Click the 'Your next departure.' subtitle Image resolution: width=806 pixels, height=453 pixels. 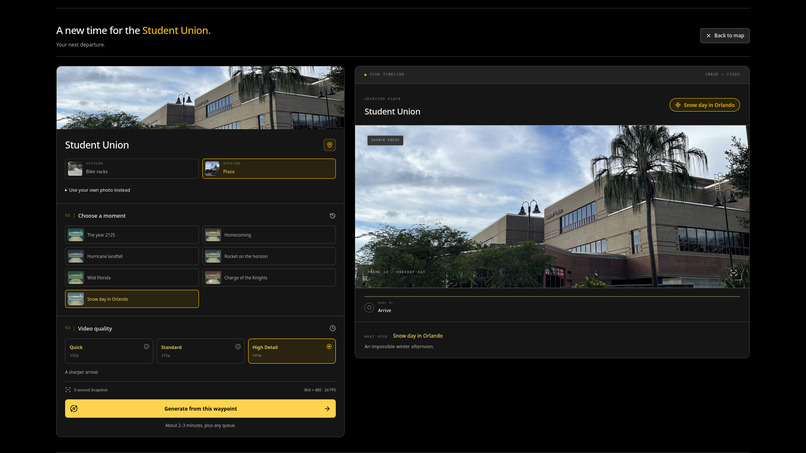(x=80, y=45)
